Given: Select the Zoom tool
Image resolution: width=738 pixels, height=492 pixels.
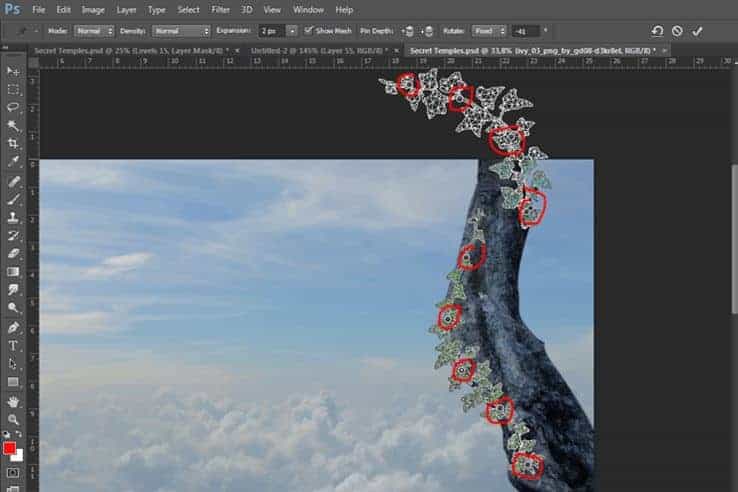Looking at the screenshot, I should [13, 419].
